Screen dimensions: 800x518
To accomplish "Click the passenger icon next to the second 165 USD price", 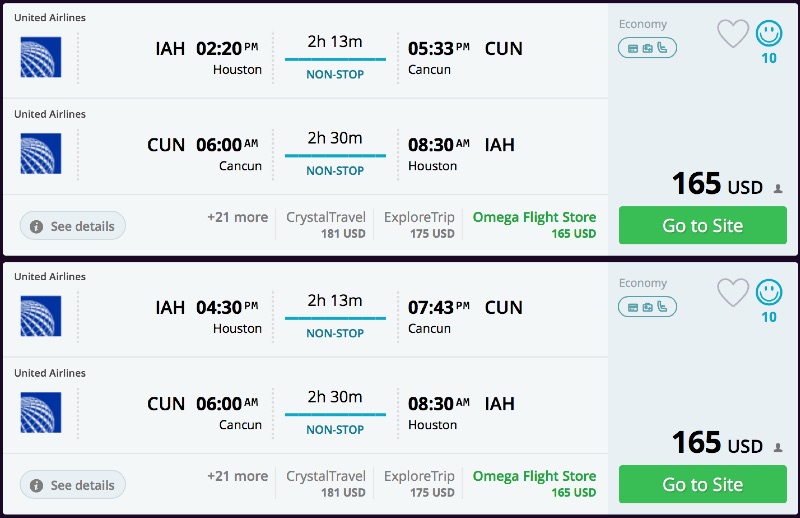I will coord(778,448).
